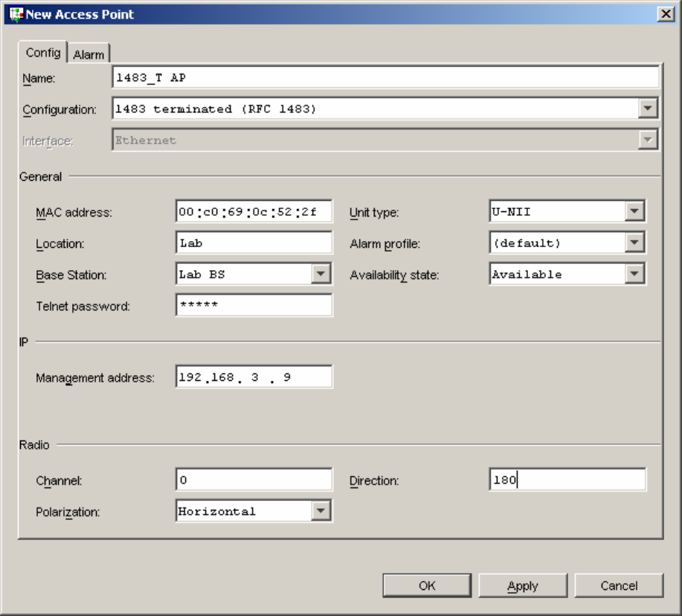Click the 'Radio' section heading text
682x616 pixels.
pyautogui.click(x=34, y=445)
